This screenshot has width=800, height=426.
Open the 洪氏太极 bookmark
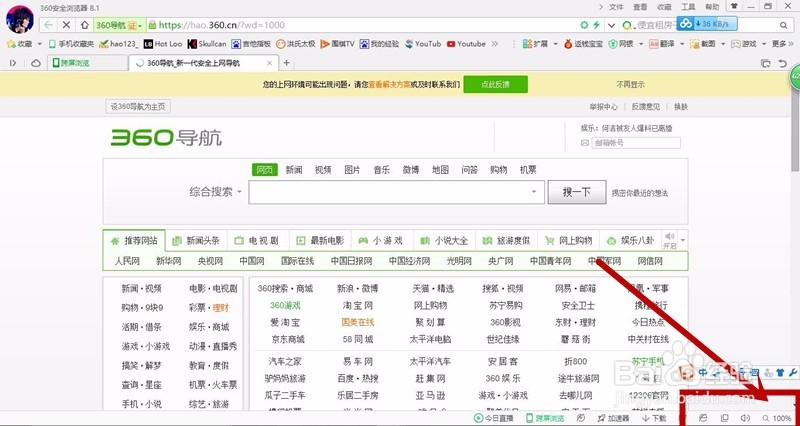tap(295, 44)
